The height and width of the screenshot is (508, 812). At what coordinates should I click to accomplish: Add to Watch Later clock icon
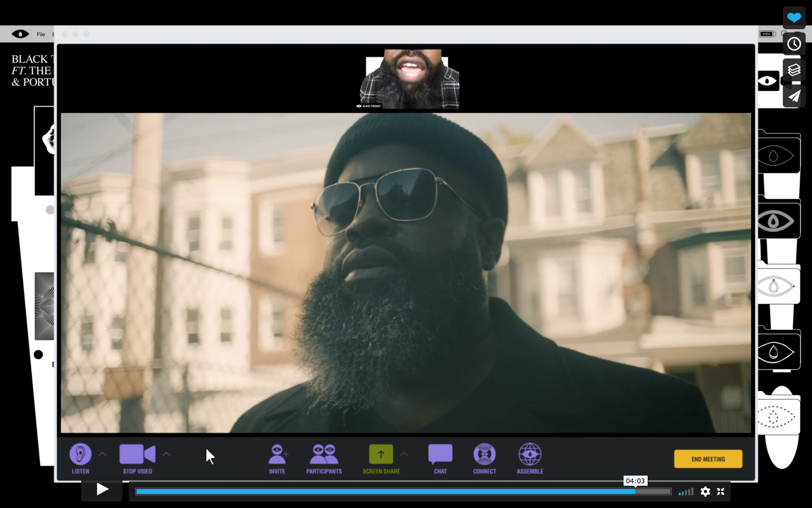794,44
